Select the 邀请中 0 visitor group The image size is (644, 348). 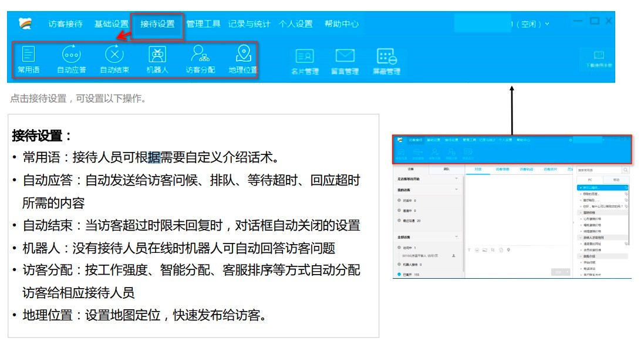[407, 211]
